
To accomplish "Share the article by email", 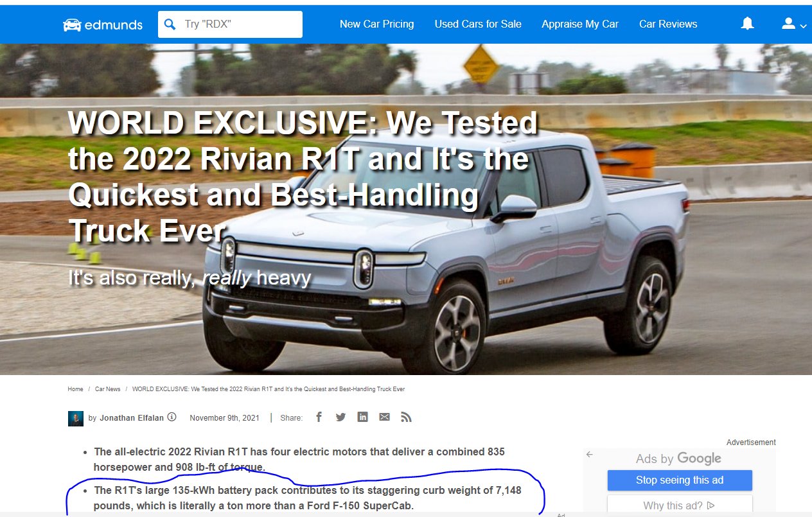I will click(384, 417).
